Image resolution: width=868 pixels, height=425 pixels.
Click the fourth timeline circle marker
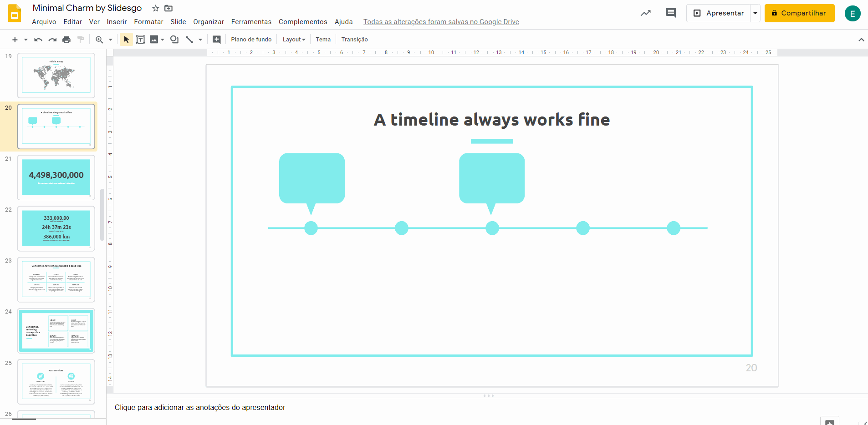pos(583,228)
